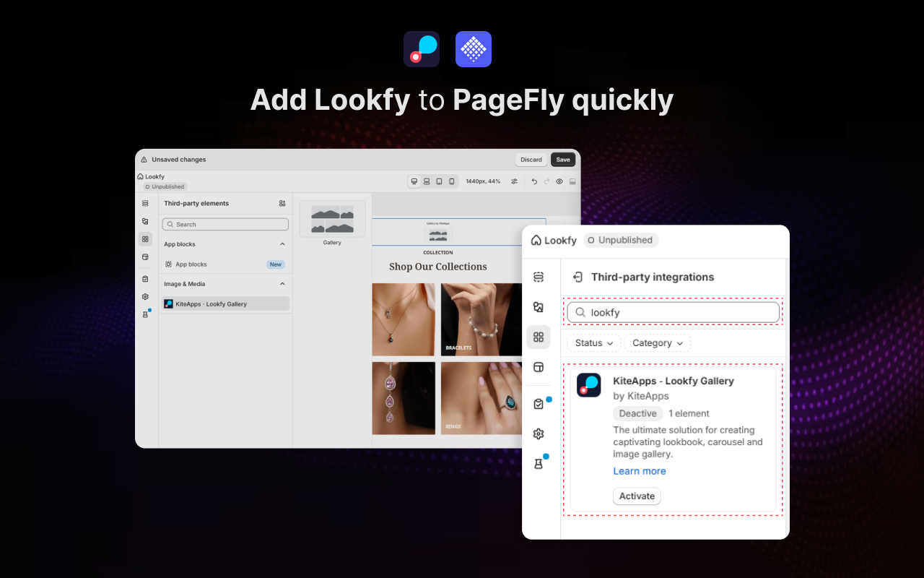Screen dimensions: 924x578
Task: Click the Lookfy app logo at top
Action: click(x=422, y=49)
